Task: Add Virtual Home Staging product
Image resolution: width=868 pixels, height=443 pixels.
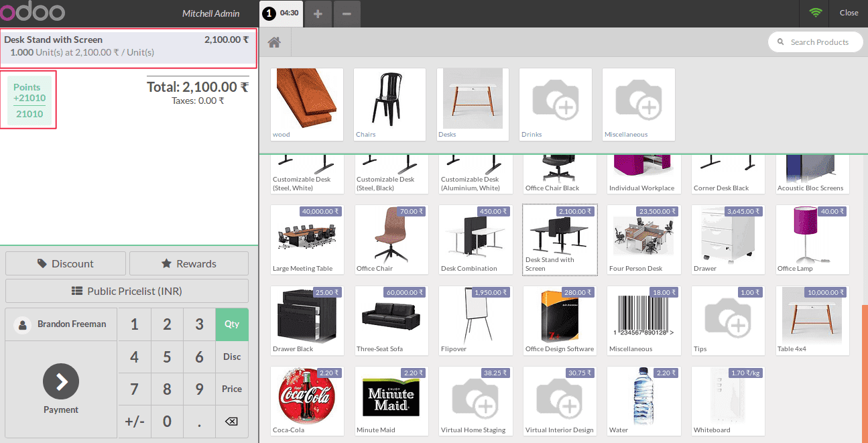Action: (476, 401)
